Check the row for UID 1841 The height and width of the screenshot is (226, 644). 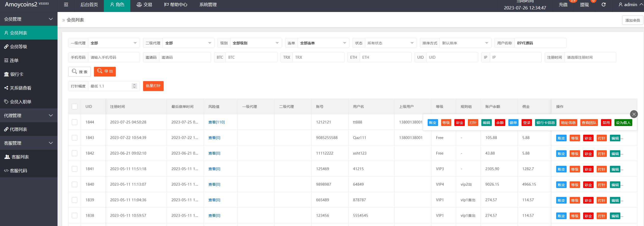[75, 169]
